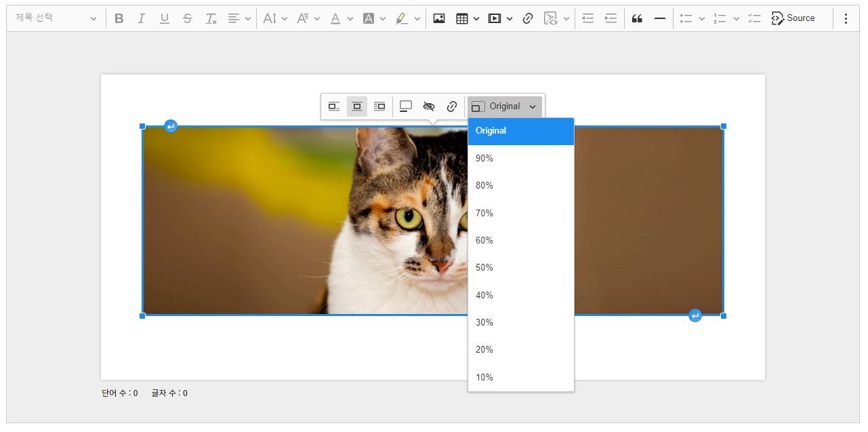Toggle italic formatting
The image size is (868, 432).
(142, 18)
